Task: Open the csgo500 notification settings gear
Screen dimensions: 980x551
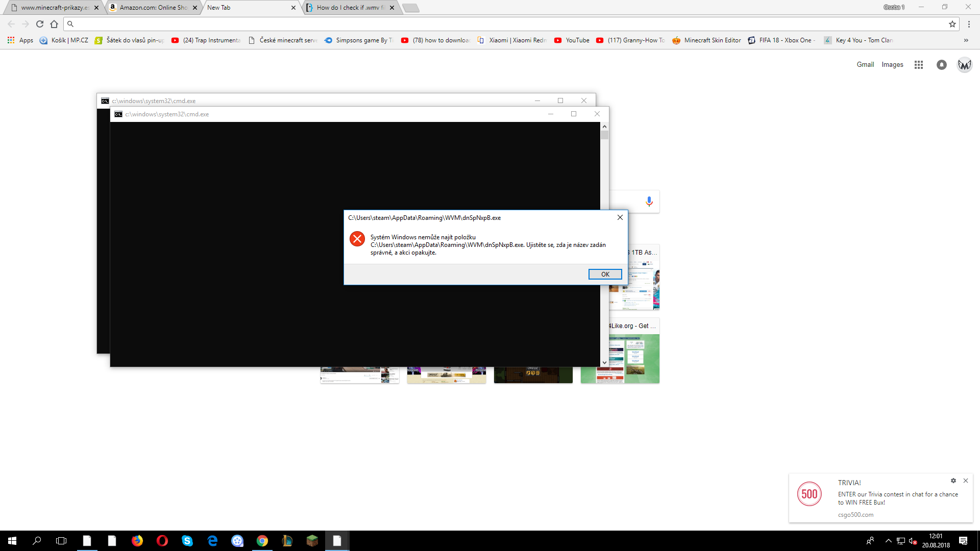Action: [x=953, y=481]
